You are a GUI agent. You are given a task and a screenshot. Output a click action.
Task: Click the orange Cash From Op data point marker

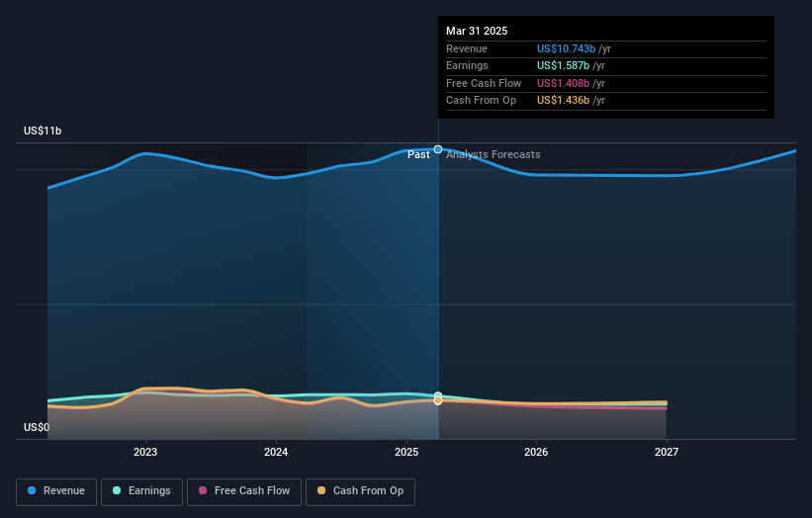438,400
